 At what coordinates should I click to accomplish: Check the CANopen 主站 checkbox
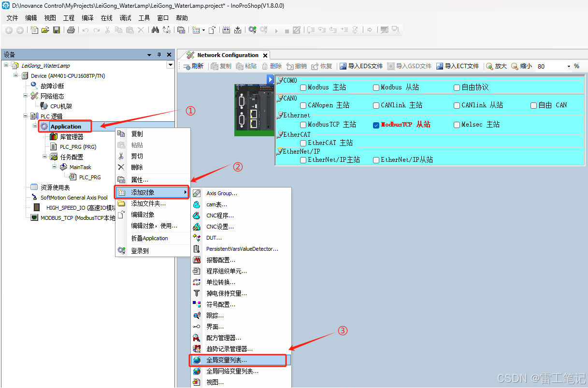303,105
